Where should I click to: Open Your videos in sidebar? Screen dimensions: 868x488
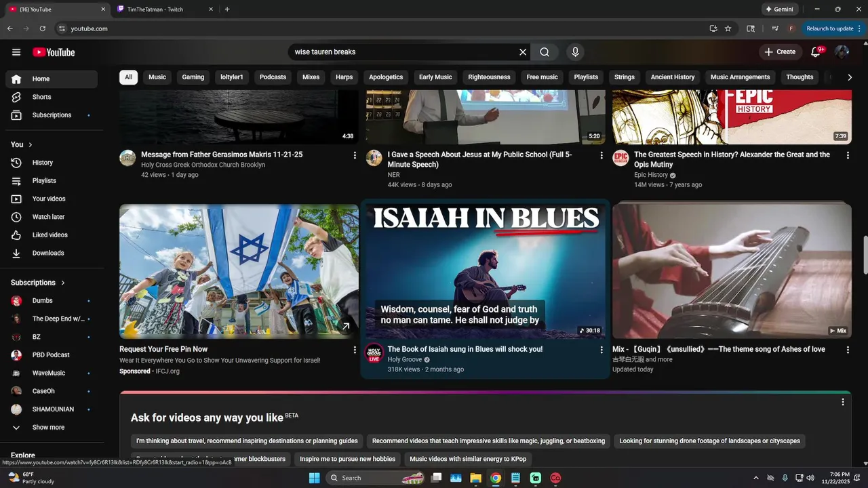click(52, 199)
